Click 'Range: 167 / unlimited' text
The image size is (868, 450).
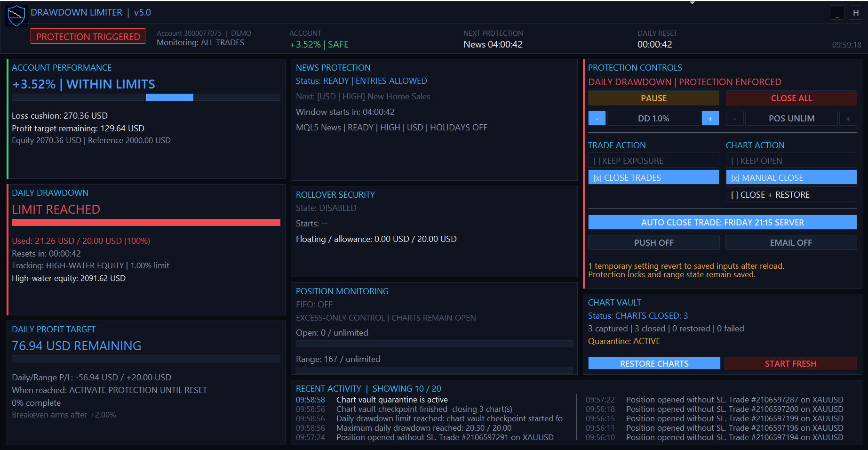[x=338, y=359]
